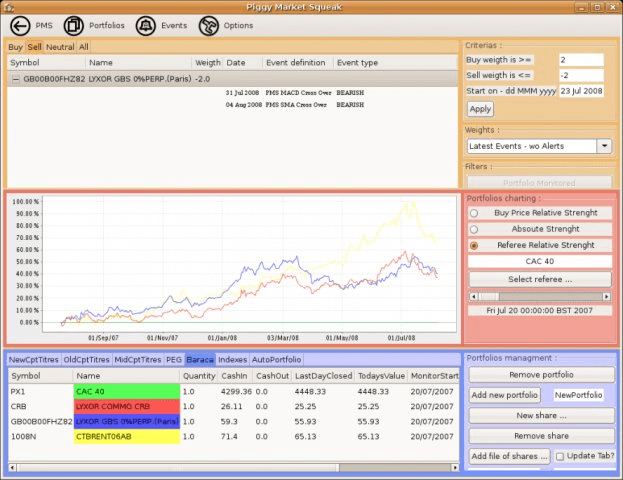This screenshot has width=623, height=480.
Task: Click the red LYXOR COMMO CRB cell
Action: [127, 406]
